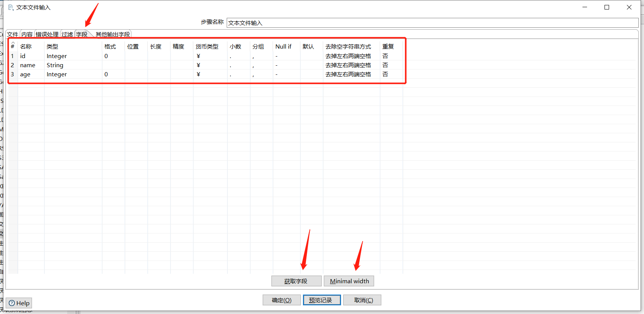This screenshot has height=314, width=644.
Task: Click the 获取字段 button
Action: 296,281
